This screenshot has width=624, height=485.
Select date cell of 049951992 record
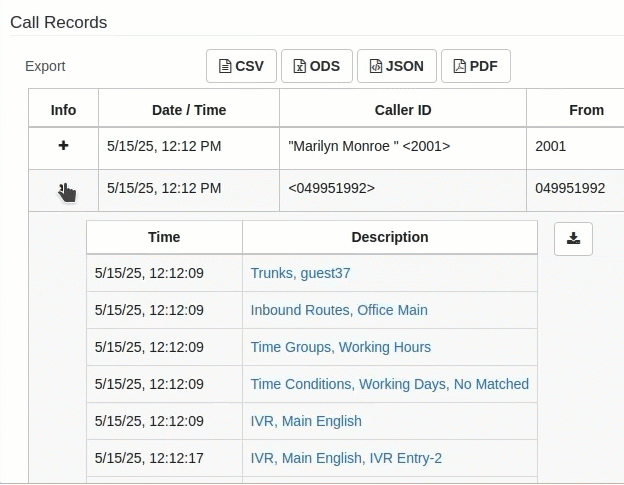pyautogui.click(x=189, y=191)
